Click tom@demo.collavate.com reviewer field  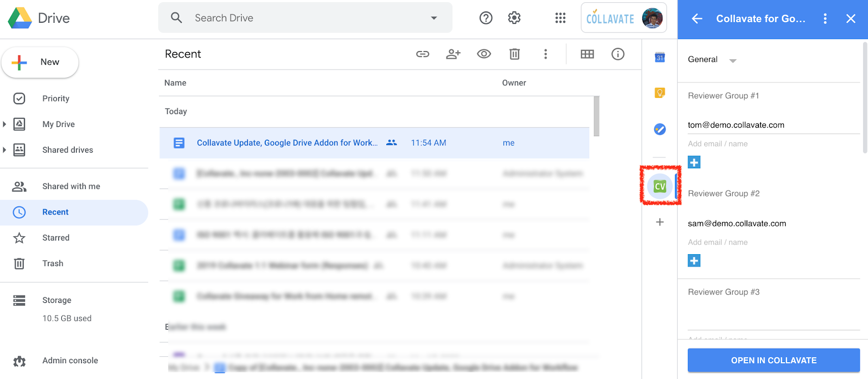[x=774, y=125]
